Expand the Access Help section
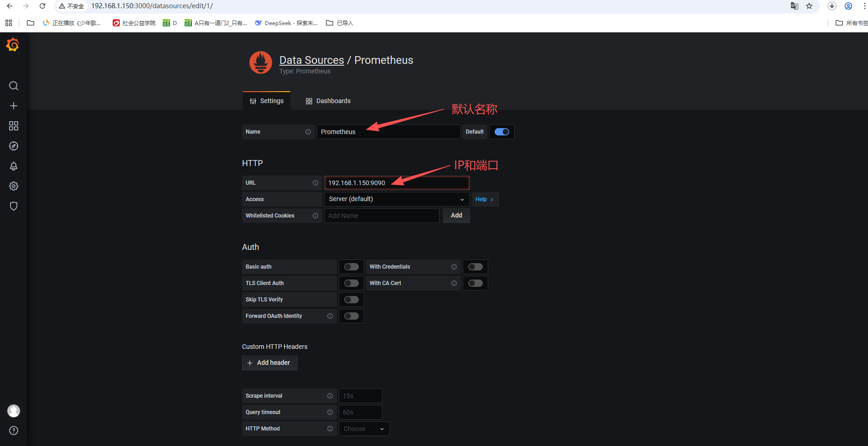Viewport: 868px width, 446px height. [x=485, y=199]
